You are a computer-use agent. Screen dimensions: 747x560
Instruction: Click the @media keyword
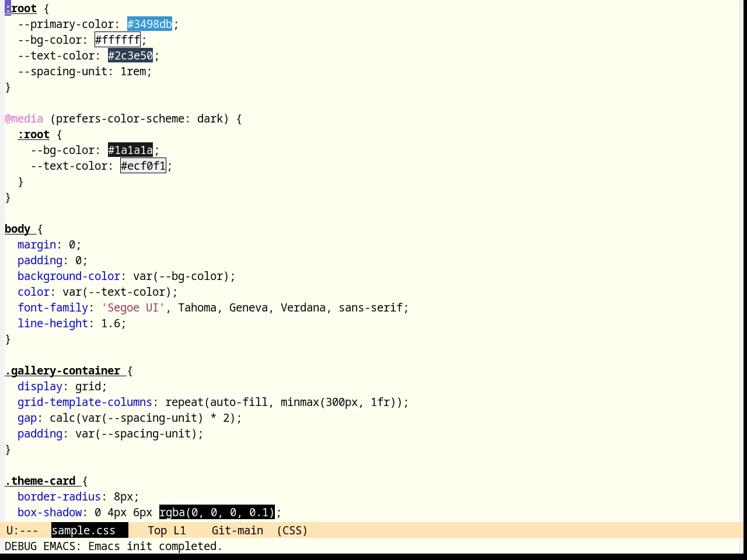[x=24, y=118]
